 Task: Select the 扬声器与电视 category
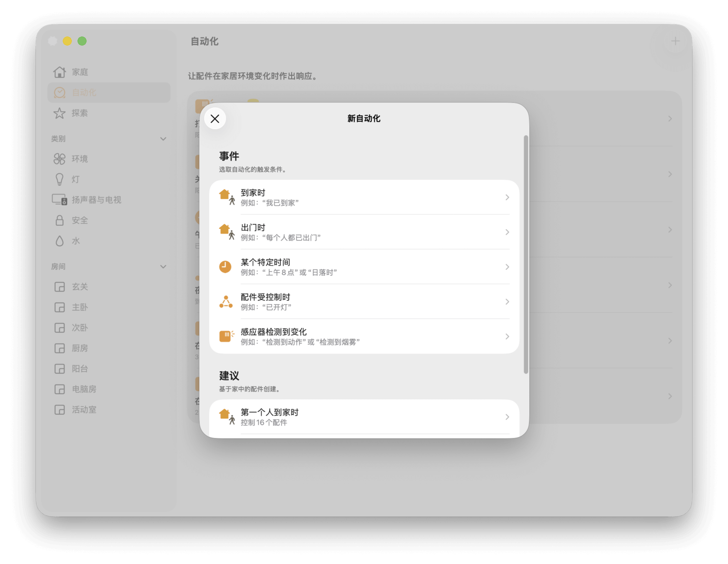109,200
